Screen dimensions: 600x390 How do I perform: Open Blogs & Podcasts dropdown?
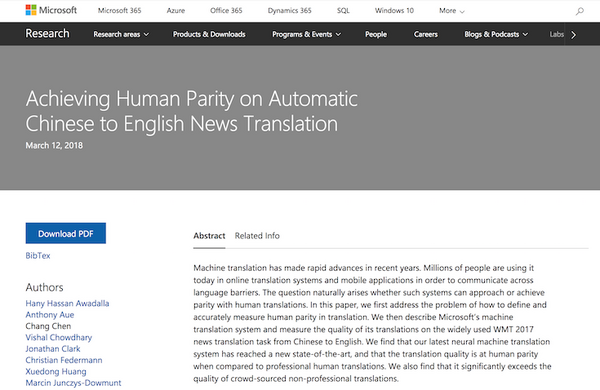[x=496, y=34]
